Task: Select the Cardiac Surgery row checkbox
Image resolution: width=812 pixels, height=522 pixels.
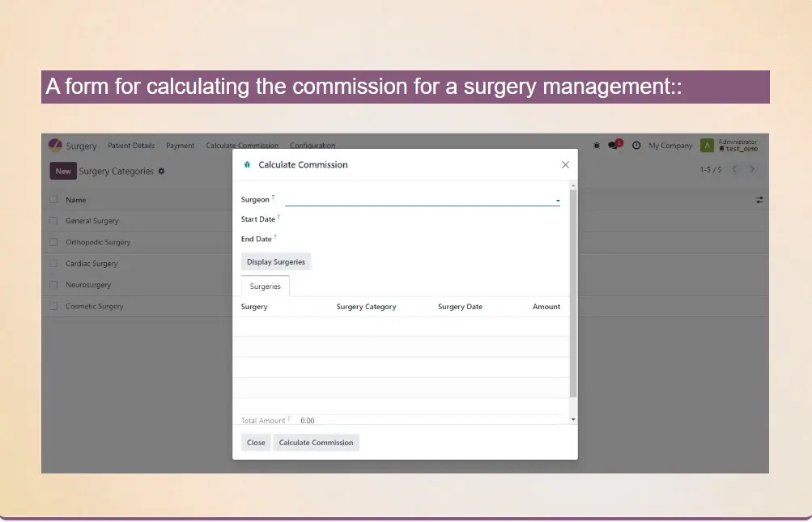Action: (53, 264)
